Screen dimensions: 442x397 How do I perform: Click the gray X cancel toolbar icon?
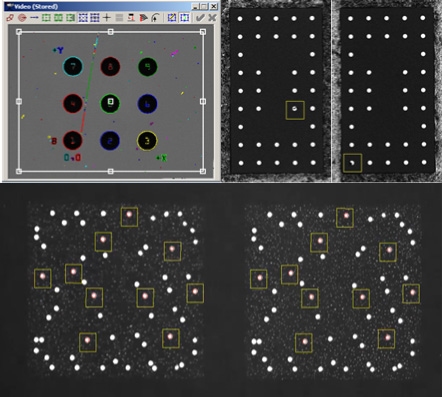click(212, 18)
